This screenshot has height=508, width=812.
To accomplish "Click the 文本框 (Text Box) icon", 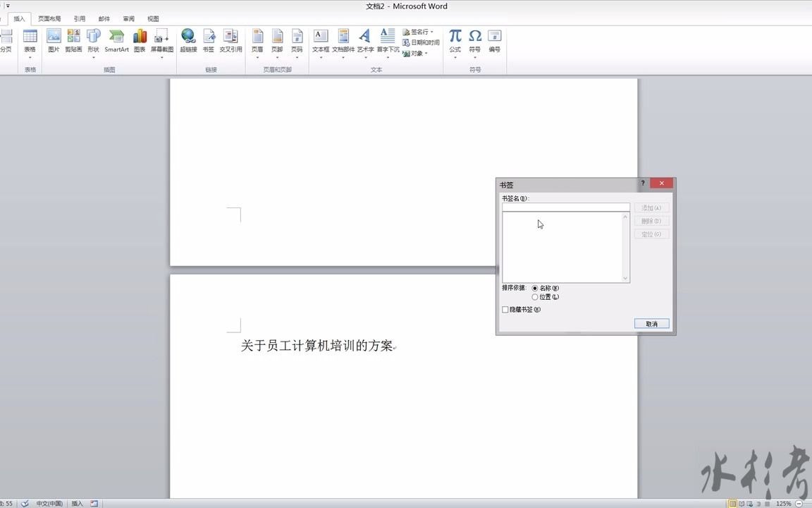I will [320, 41].
